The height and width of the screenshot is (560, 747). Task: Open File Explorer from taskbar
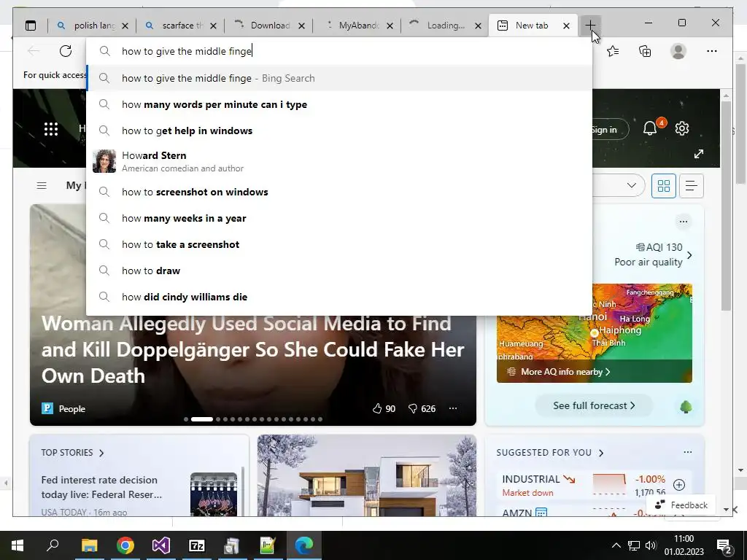pyautogui.click(x=89, y=545)
